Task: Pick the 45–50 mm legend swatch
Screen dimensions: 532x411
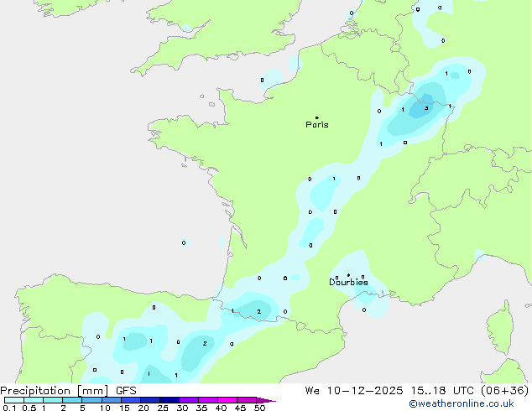Action: [247, 400]
